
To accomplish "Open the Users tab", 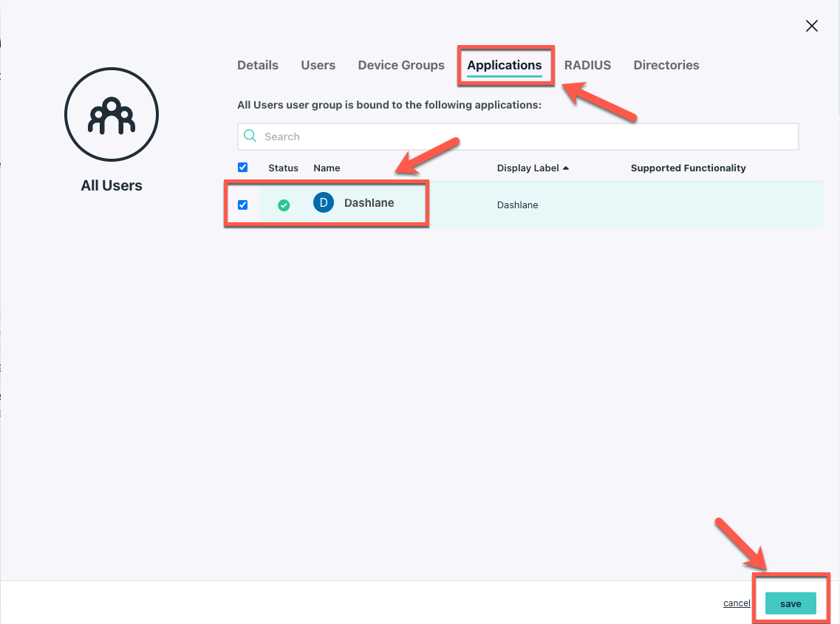I will point(318,65).
